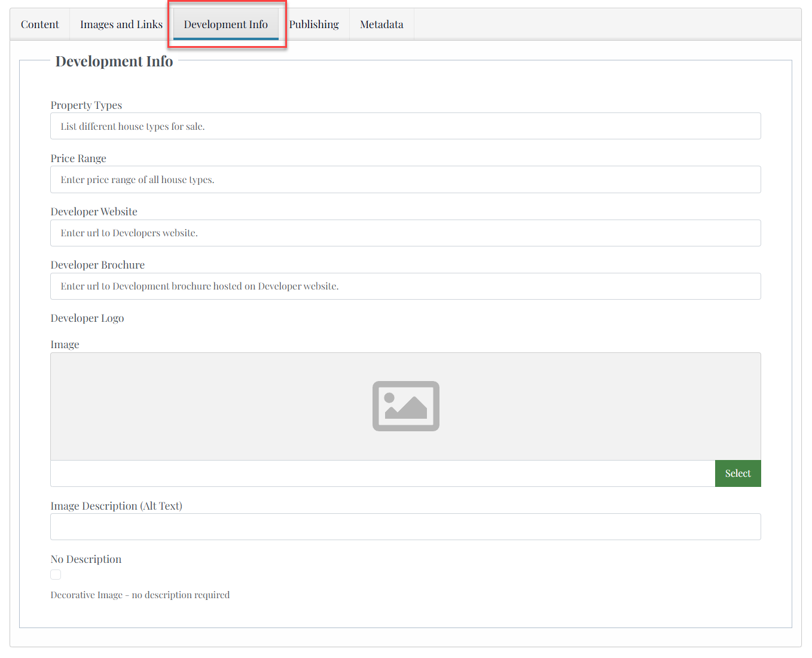Screen dimensions: 812x658
Task: Click the Development Info section heading
Action: tap(114, 62)
